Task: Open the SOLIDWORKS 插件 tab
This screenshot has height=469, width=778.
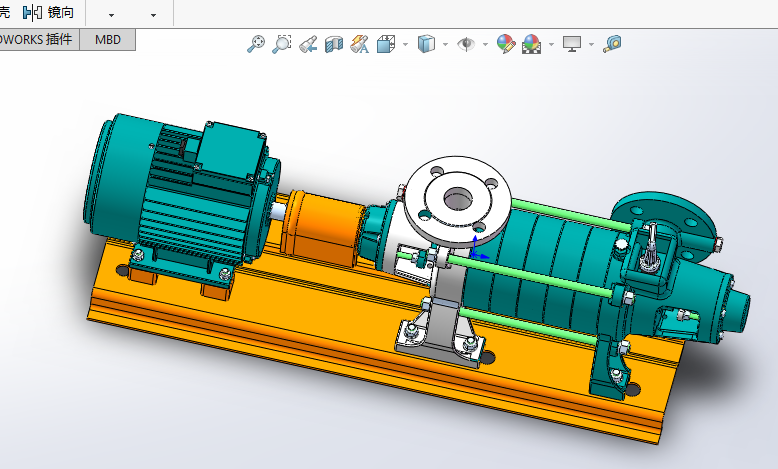Action: tap(36, 40)
